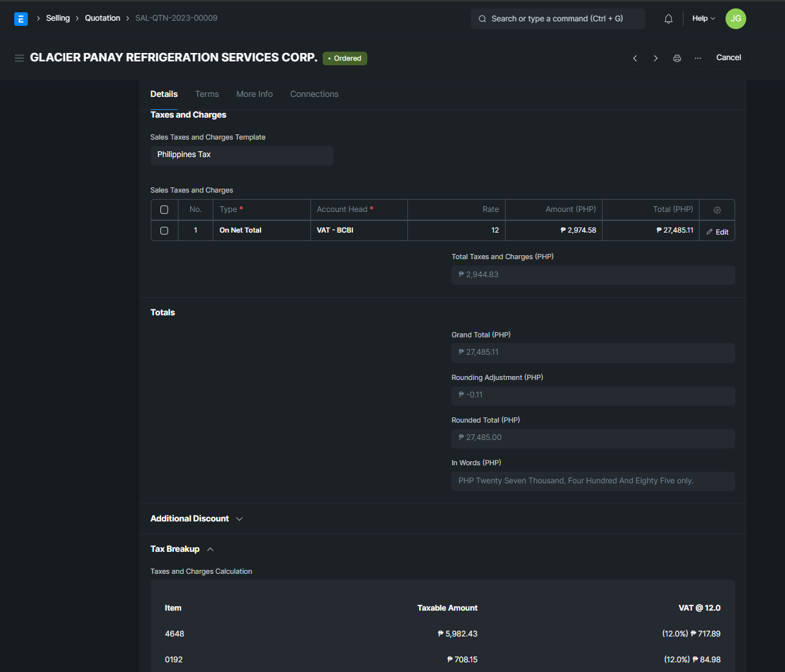The height and width of the screenshot is (672, 785).
Task: Click the document title Glacier Panay Refrigeration
Action: (x=174, y=58)
